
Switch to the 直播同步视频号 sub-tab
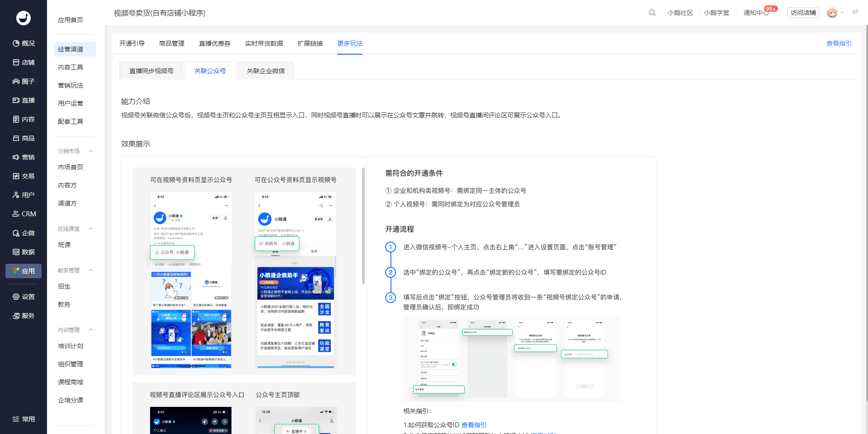151,71
